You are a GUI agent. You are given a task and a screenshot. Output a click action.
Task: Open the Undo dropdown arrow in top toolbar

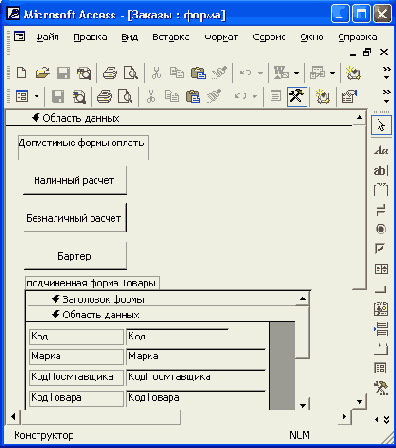[260, 72]
